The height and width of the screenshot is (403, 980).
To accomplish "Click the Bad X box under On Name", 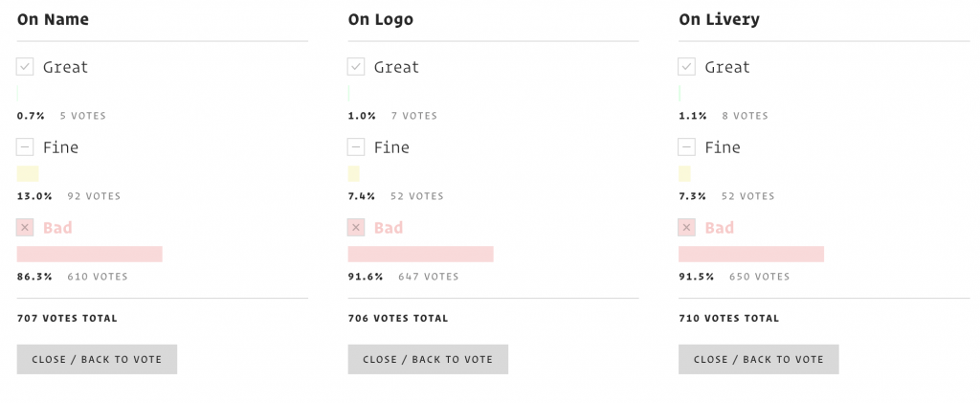I will (25, 228).
